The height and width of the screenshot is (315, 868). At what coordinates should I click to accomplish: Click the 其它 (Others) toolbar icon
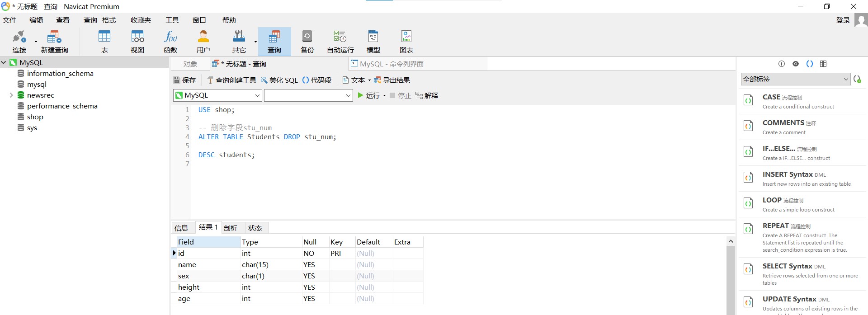point(239,42)
